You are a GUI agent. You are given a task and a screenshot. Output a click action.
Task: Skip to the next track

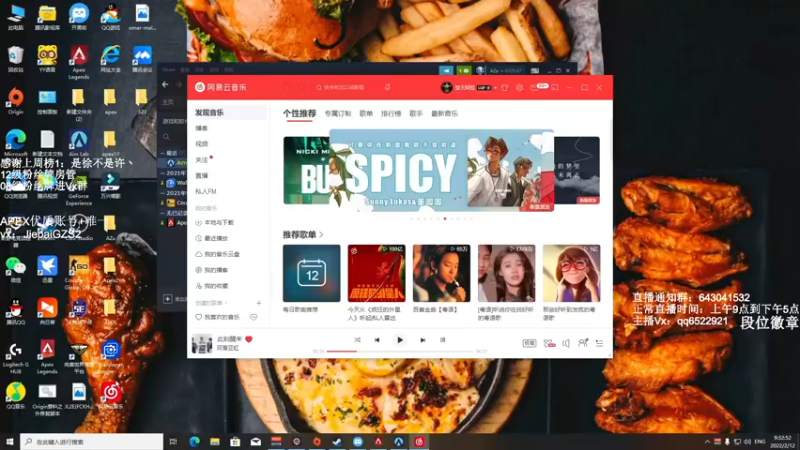[x=422, y=340]
